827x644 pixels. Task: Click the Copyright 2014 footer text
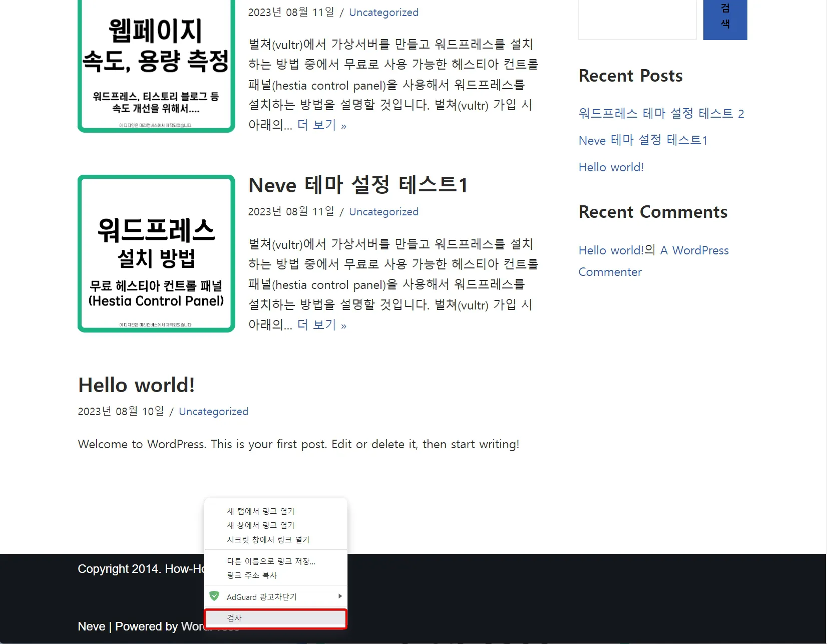click(x=141, y=569)
